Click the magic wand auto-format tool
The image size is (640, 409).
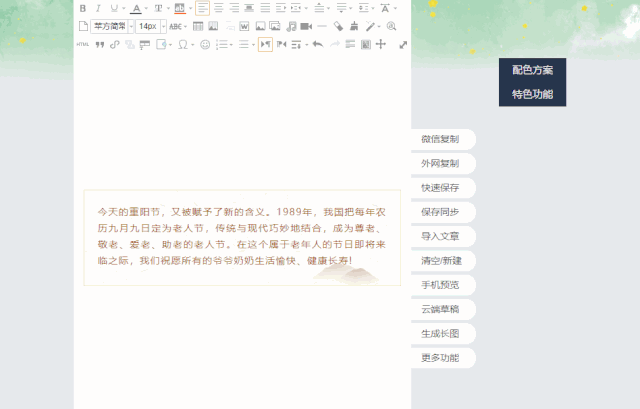tap(370, 26)
